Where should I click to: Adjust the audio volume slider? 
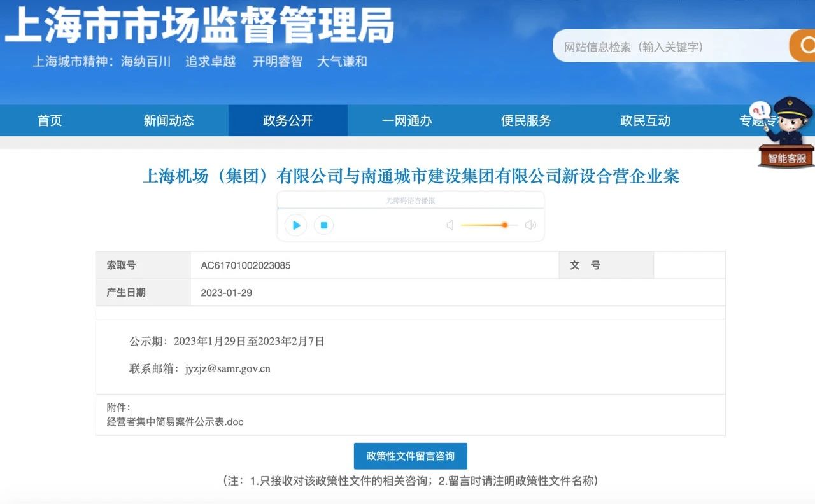[489, 225]
